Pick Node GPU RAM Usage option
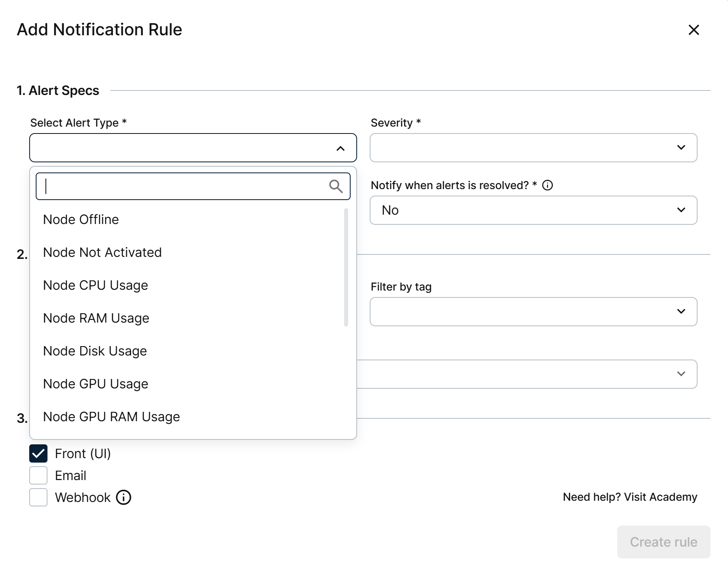Screen dimensions: 728x575 [x=193, y=417]
